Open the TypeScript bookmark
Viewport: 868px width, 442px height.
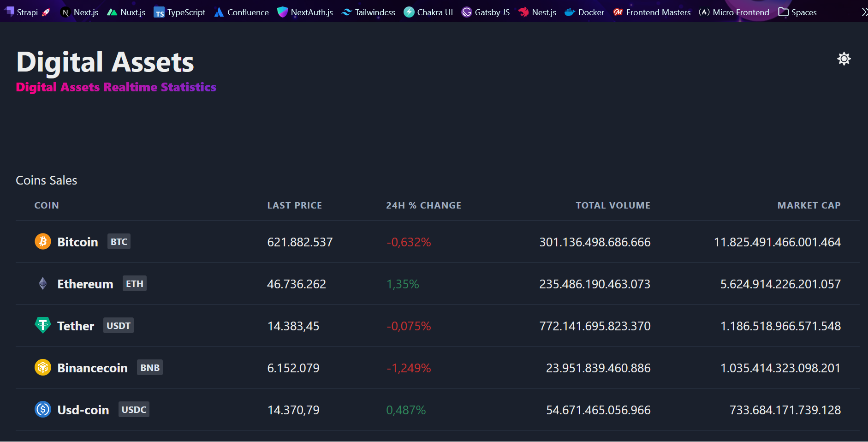(x=179, y=12)
